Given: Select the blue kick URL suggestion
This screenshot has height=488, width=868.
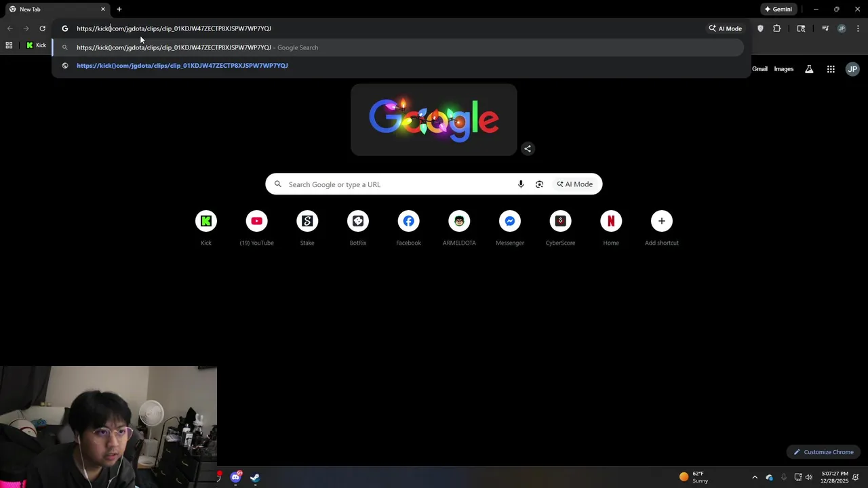Looking at the screenshot, I should pyautogui.click(x=182, y=66).
